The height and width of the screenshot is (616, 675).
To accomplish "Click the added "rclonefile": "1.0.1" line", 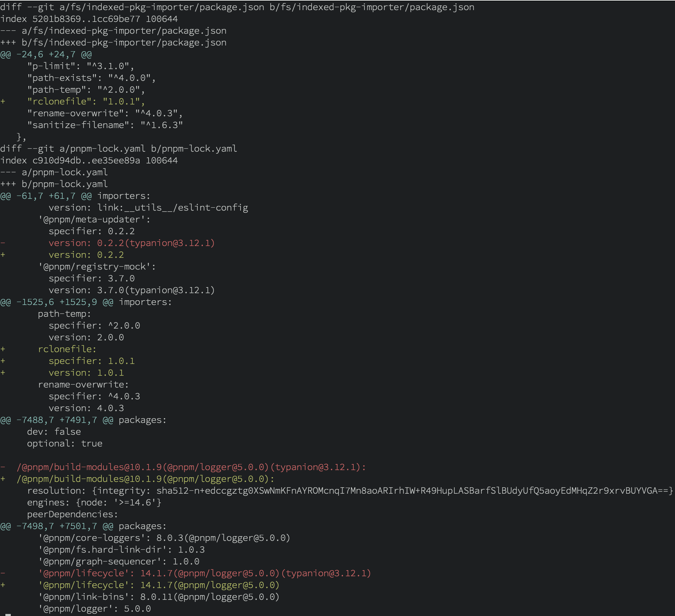I will click(x=86, y=101).
